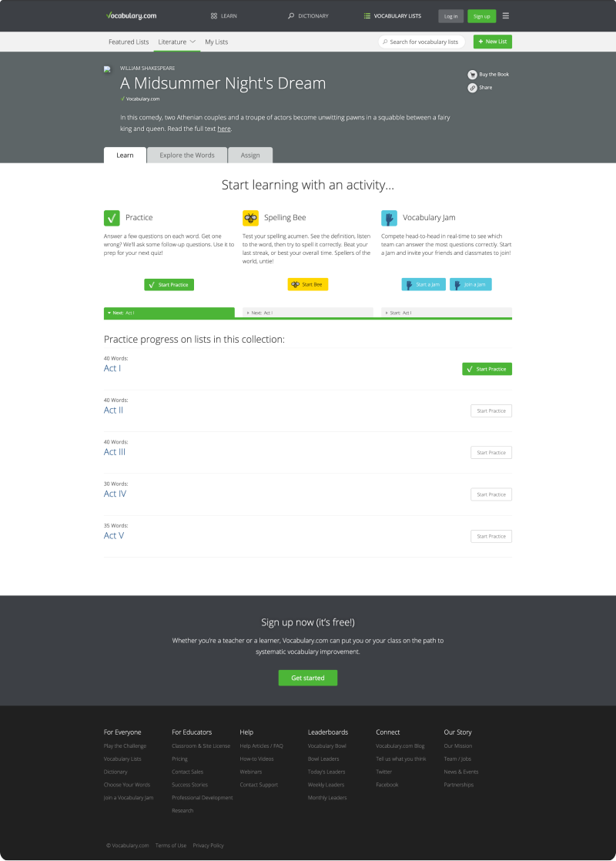Open the Act I list
The width and height of the screenshot is (616, 861).
tap(112, 368)
